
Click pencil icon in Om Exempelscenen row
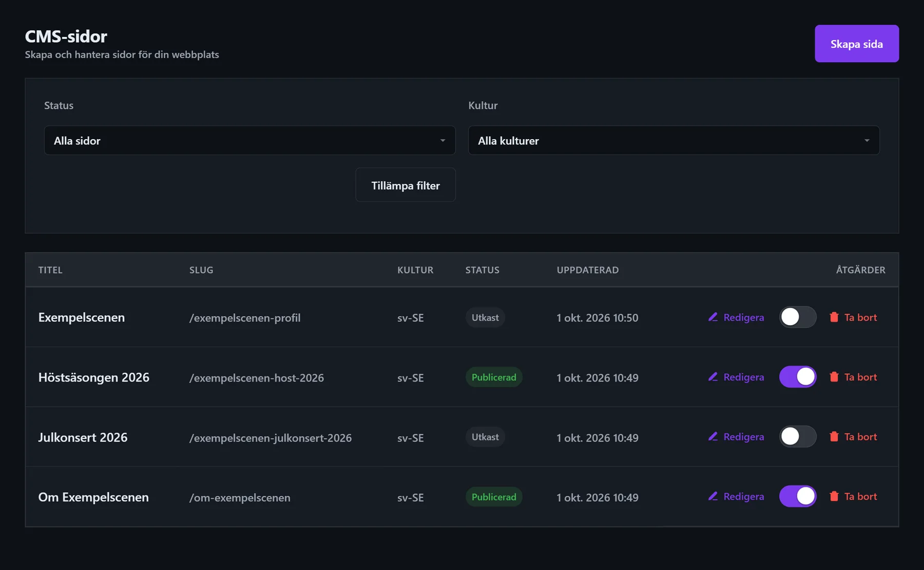tap(713, 497)
